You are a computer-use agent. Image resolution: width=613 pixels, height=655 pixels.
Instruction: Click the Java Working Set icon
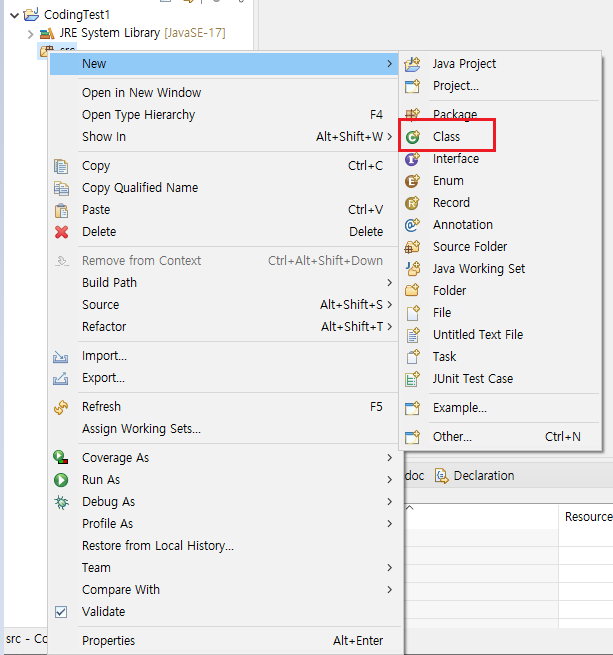pyautogui.click(x=413, y=269)
